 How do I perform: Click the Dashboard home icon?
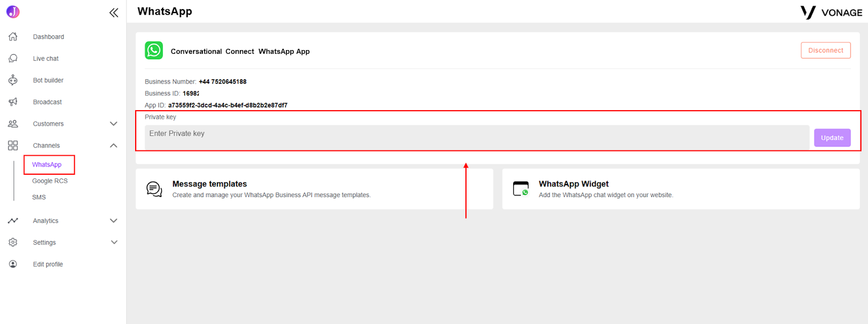(x=13, y=37)
